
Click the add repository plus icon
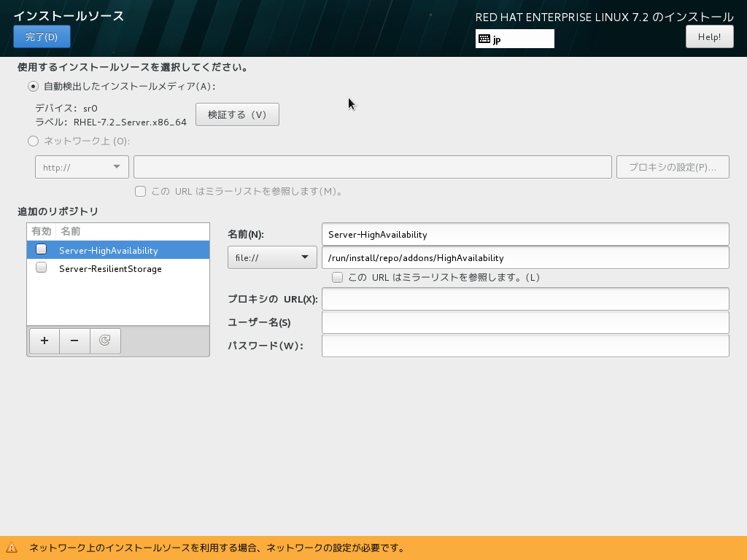(x=44, y=341)
